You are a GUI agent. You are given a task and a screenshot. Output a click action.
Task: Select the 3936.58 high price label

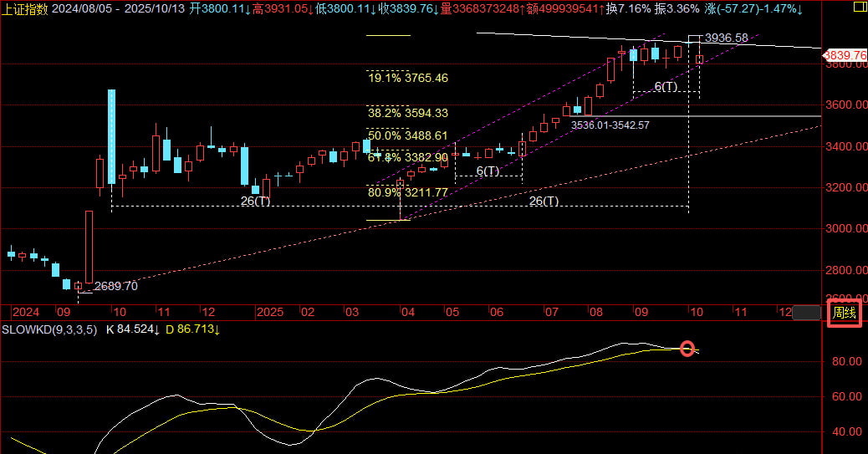coord(726,38)
